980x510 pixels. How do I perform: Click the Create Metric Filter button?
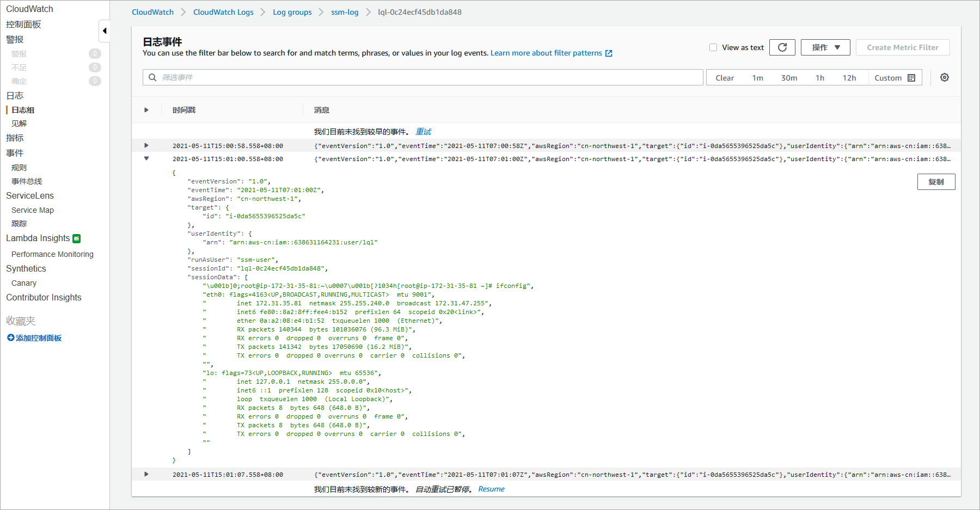[x=903, y=47]
